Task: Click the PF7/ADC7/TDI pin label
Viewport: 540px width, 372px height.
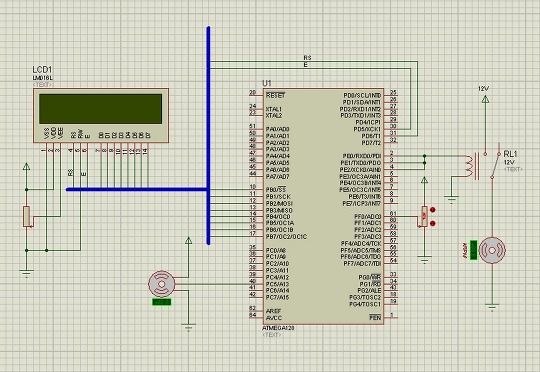Action: pos(362,264)
